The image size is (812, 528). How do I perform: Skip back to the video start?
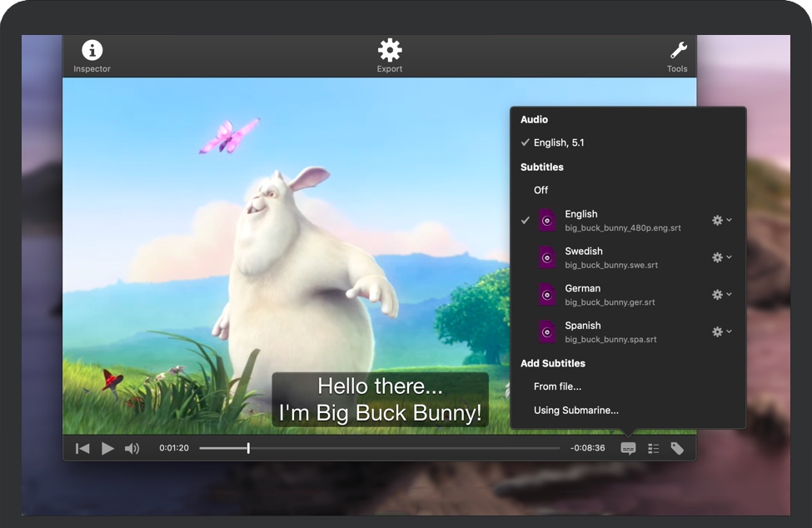point(82,448)
